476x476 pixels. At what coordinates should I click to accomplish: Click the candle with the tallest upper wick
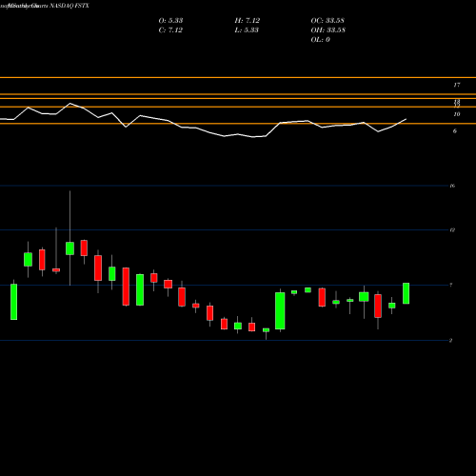[69, 248]
